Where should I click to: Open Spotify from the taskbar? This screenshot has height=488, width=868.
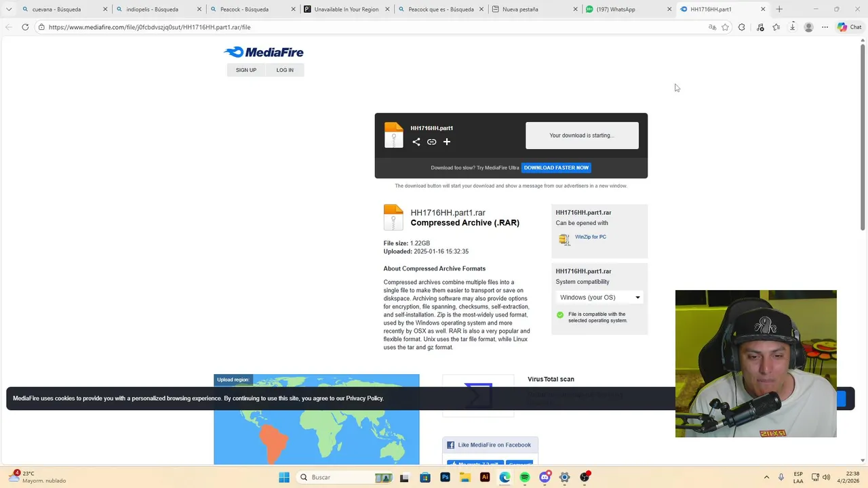525,477
